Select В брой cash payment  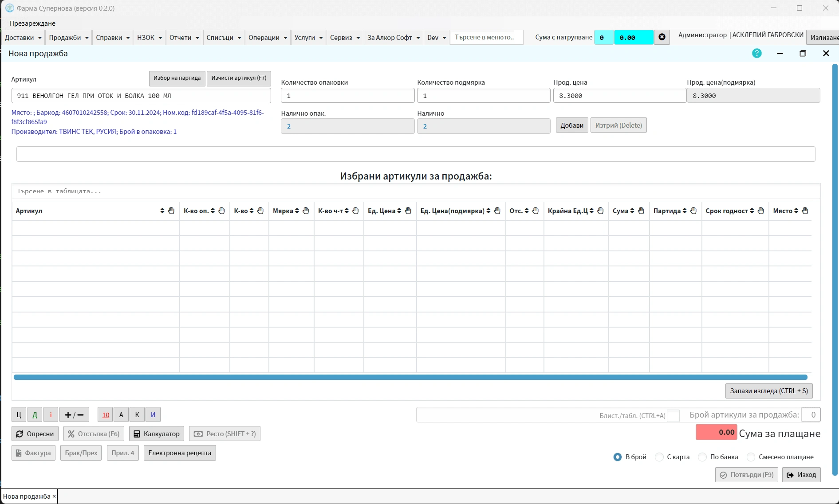(x=617, y=457)
